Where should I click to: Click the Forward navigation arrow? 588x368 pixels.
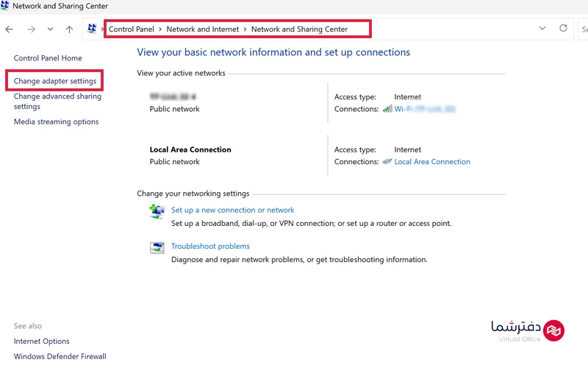click(x=31, y=29)
